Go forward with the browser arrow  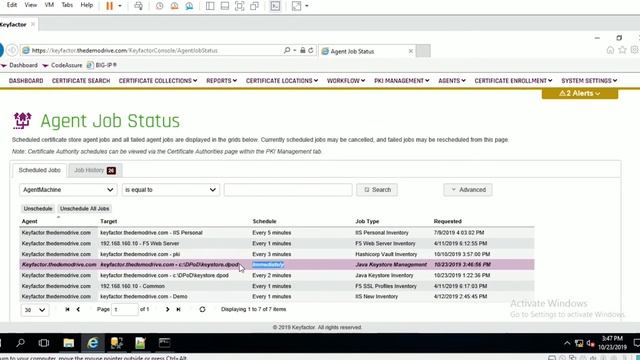click(12, 50)
